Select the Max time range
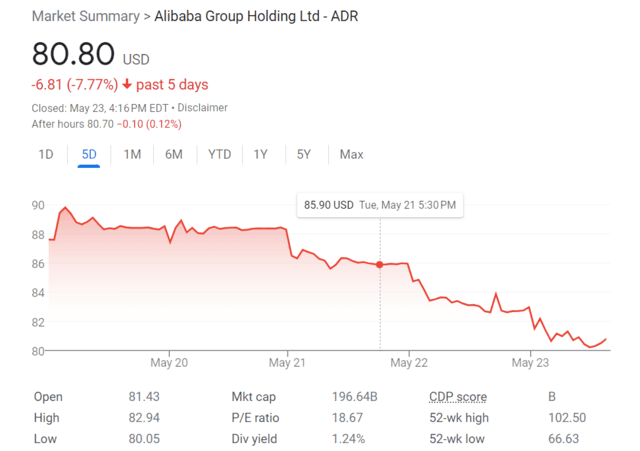Image resolution: width=640 pixels, height=451 pixels. (351, 154)
